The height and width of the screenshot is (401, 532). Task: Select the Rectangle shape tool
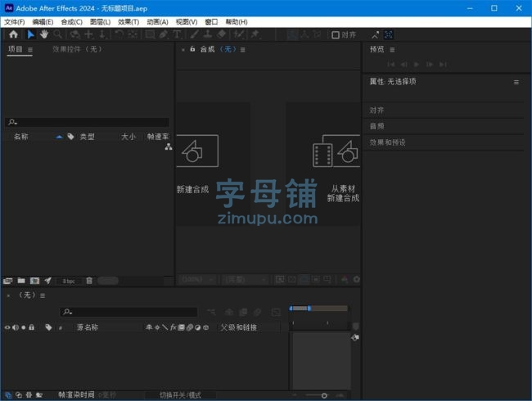pos(150,34)
